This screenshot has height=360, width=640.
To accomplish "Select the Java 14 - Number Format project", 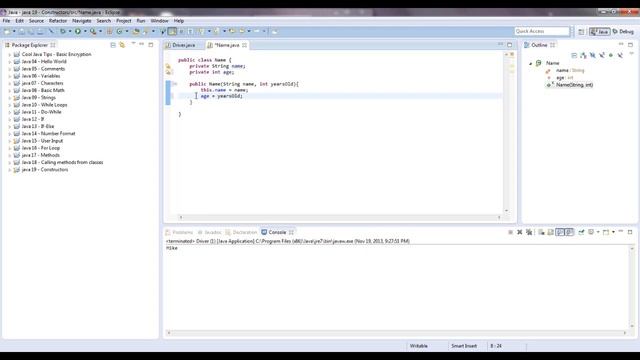I will pyautogui.click(x=44, y=133).
